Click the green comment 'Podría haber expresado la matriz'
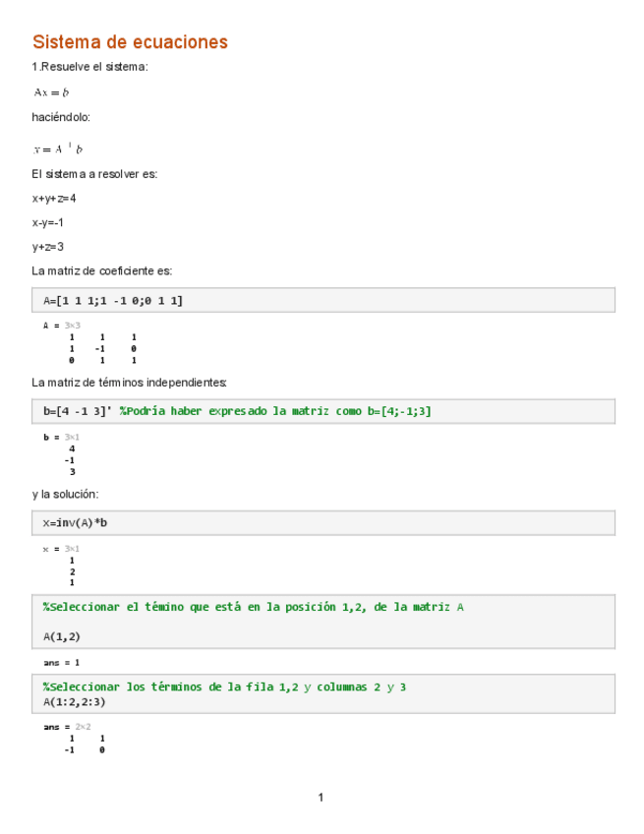The height and width of the screenshot is (834, 644). click(275, 411)
